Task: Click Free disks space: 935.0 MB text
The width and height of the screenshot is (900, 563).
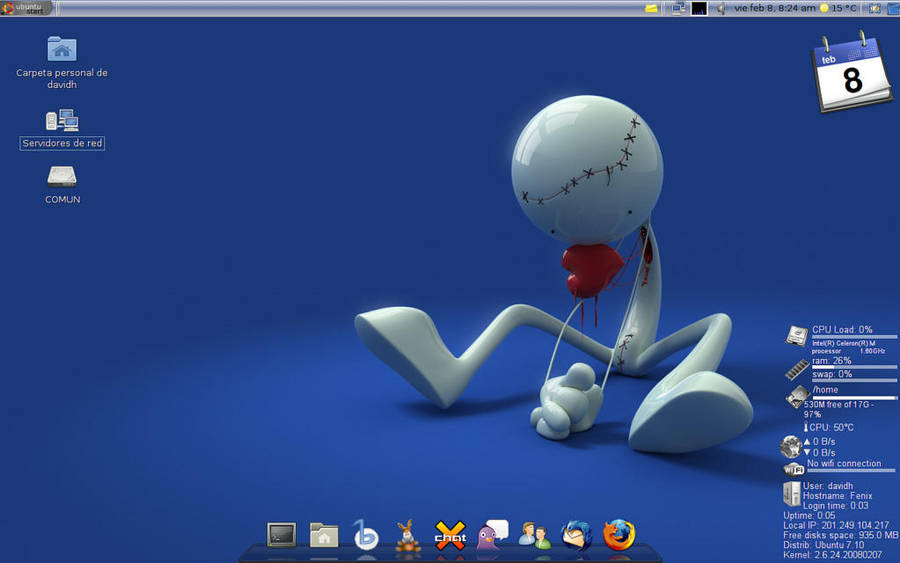Action: click(x=840, y=535)
